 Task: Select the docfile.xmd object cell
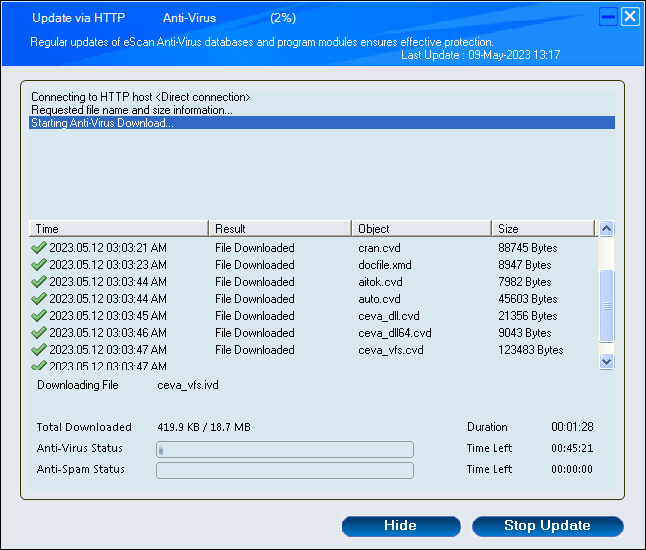[385, 265]
